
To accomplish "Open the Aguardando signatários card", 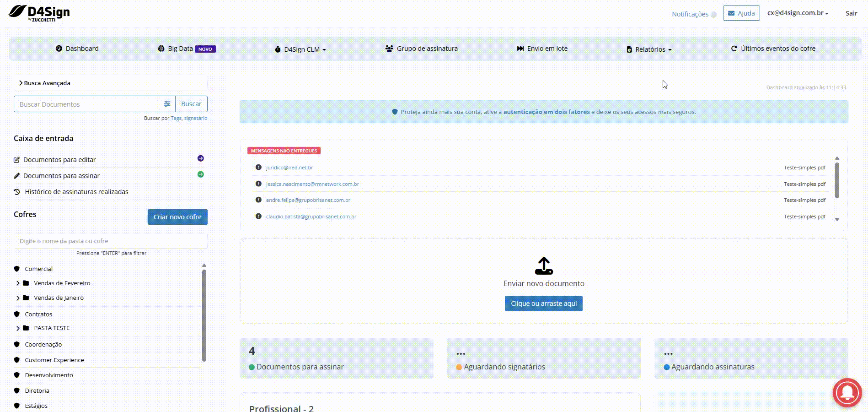I will pos(544,358).
